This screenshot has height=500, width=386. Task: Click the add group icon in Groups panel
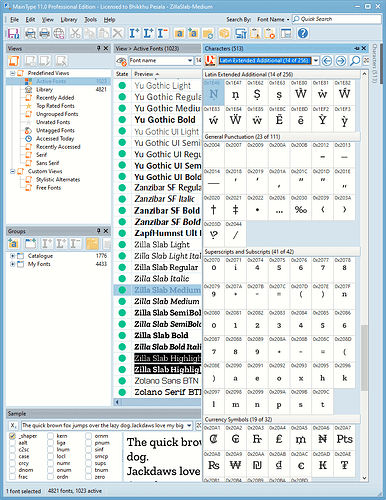[14, 244]
